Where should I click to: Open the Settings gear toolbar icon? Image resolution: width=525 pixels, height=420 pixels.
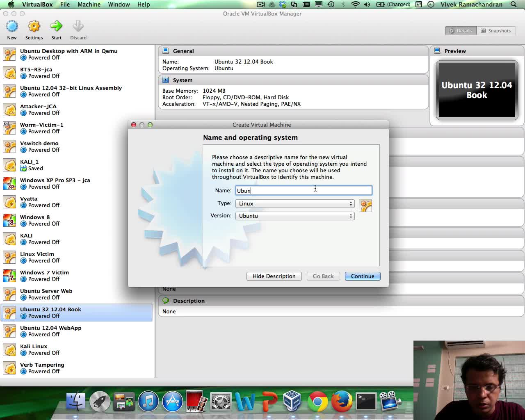[x=34, y=27]
